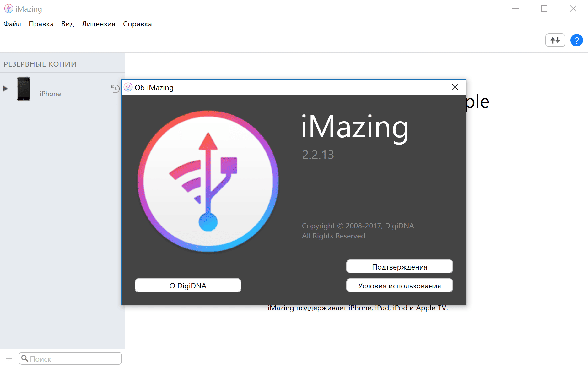This screenshot has height=382, width=588.
Task: Click the РЕЗЕРВНЫЕ КОПИИ section header
Action: (x=40, y=64)
